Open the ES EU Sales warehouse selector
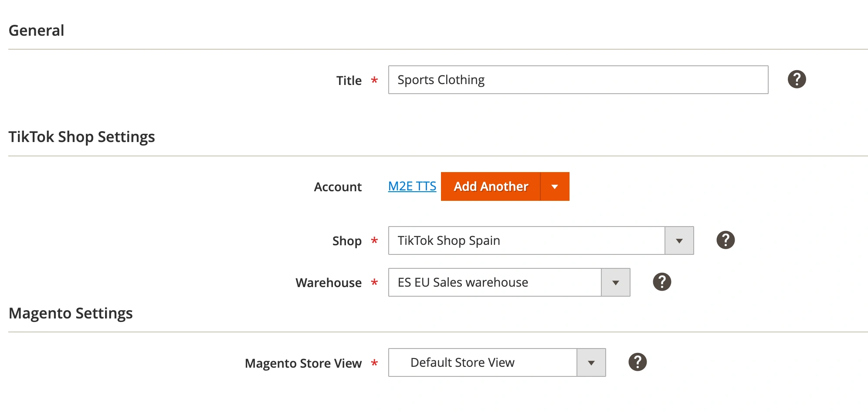This screenshot has width=868, height=413. tap(495, 282)
